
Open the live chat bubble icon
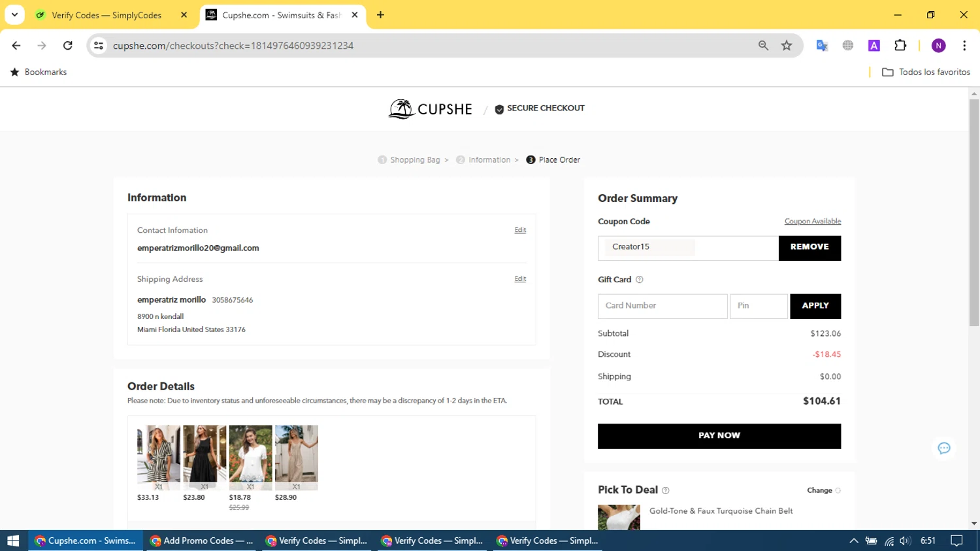(x=944, y=448)
